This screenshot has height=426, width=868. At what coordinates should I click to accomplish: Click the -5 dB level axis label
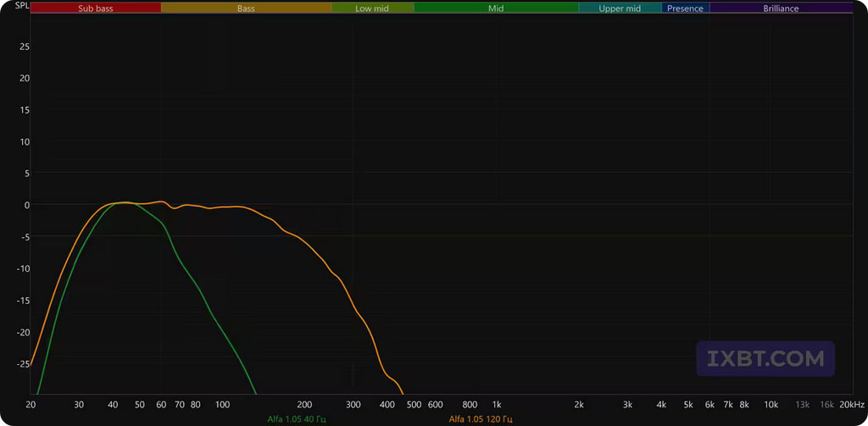[x=25, y=237]
